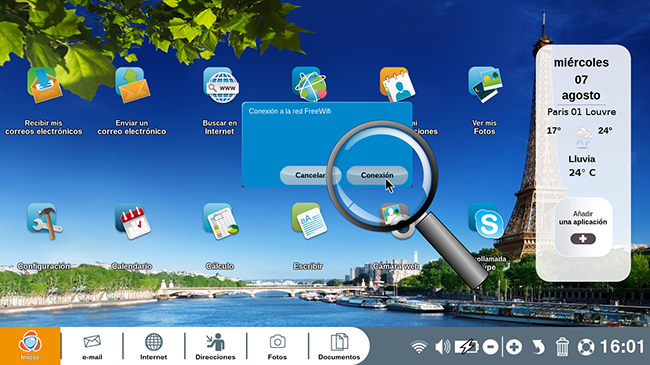
Task: Mute sound with the speaker icon
Action: (443, 347)
